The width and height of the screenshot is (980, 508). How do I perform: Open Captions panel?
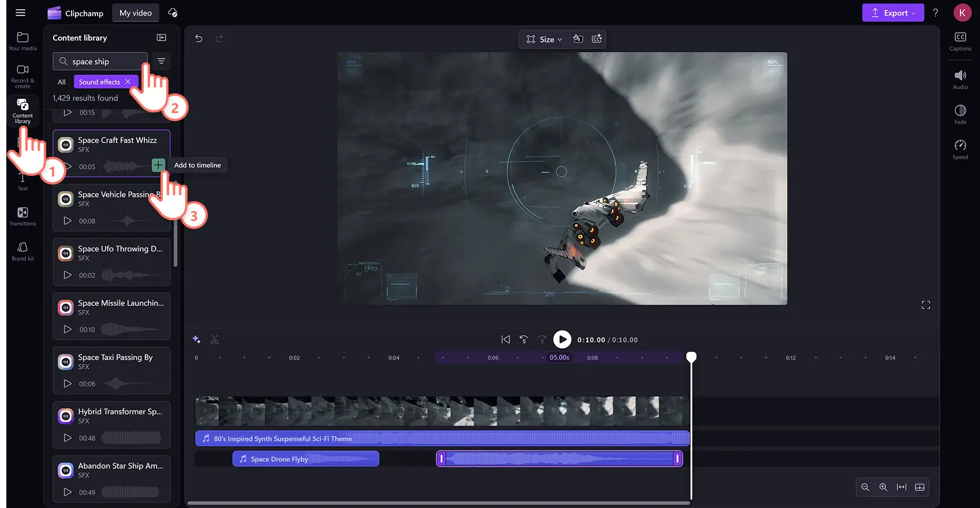click(x=960, y=41)
